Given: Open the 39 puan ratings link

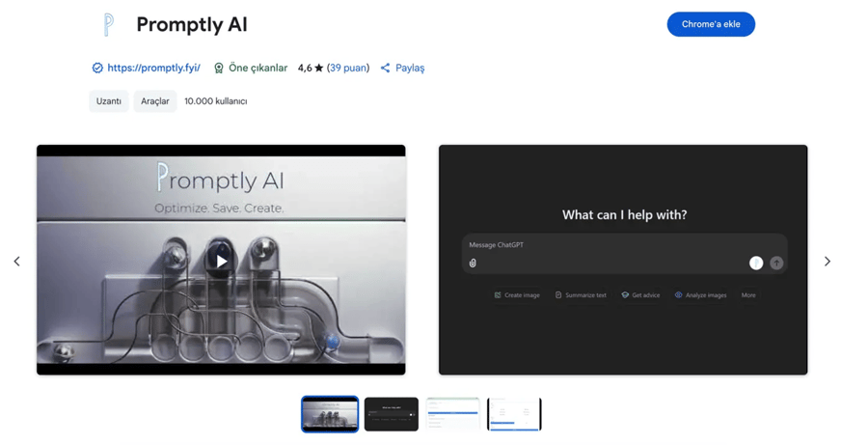Looking at the screenshot, I should [348, 68].
